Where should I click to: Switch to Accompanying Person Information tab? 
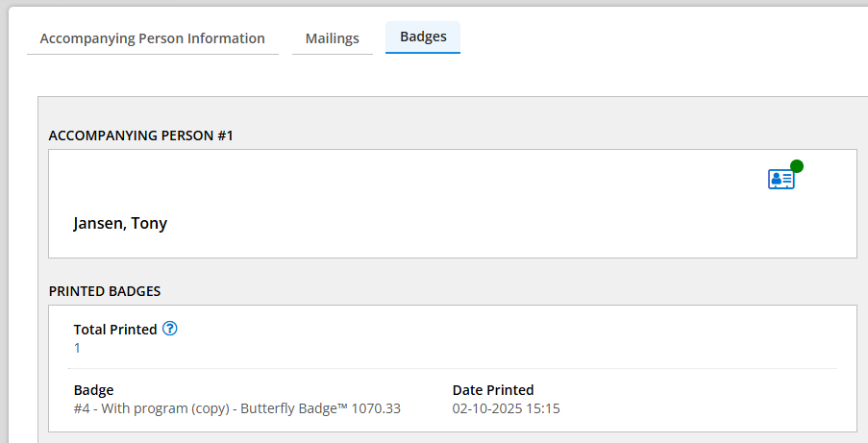coord(152,38)
